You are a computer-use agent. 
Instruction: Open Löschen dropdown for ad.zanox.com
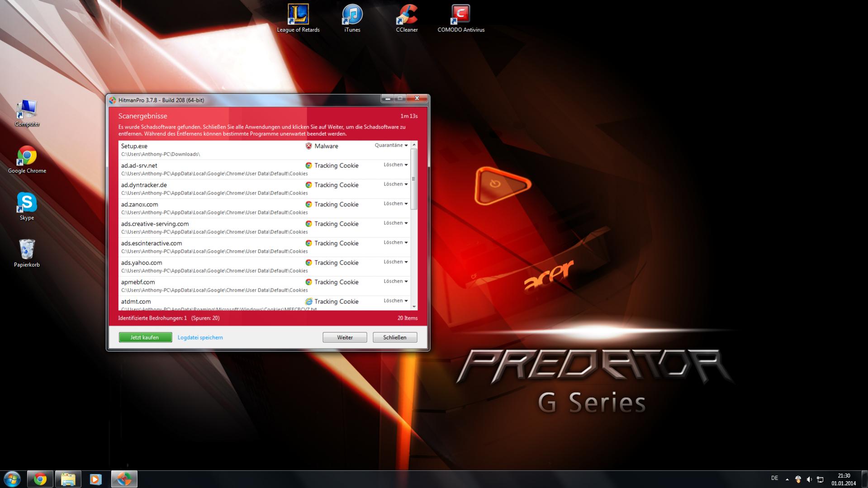pos(396,204)
